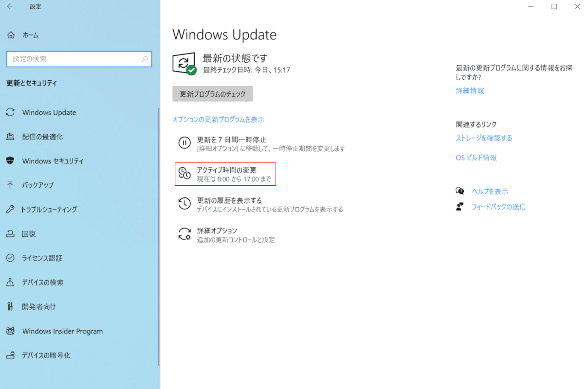Open 配信の最適化 settings page
The height and width of the screenshot is (389, 588).
42,137
